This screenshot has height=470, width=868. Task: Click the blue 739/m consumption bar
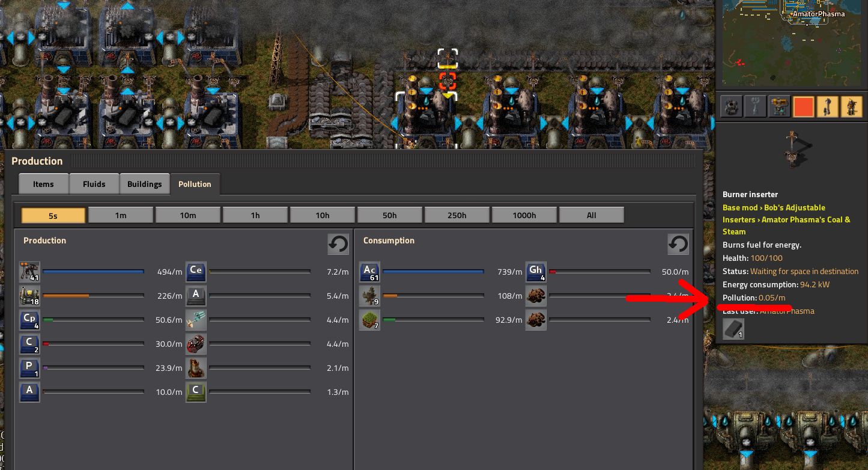tap(433, 272)
